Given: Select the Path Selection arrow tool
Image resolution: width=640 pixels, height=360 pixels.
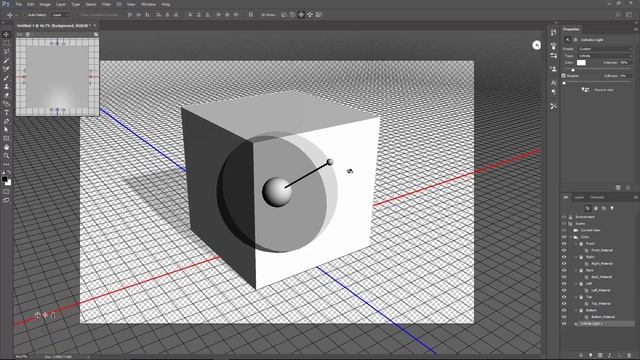Looking at the screenshot, I should (x=6, y=129).
